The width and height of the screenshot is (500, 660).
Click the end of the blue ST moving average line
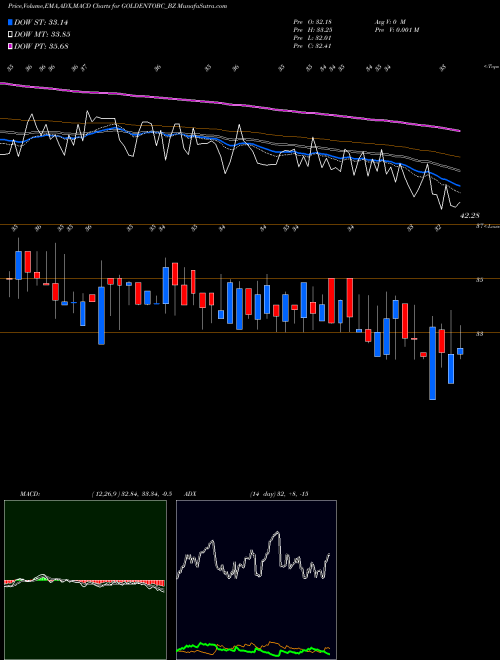click(x=459, y=186)
